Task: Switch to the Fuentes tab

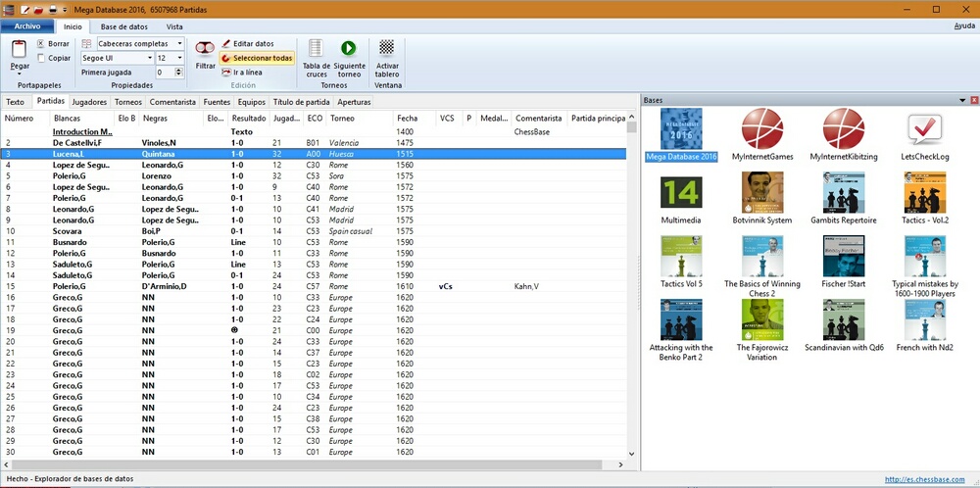Action: point(217,102)
